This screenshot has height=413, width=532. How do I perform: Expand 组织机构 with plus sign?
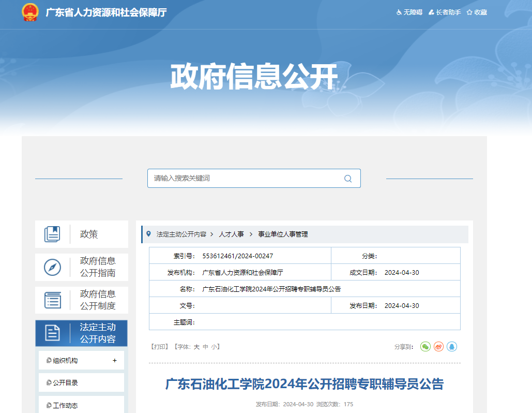click(114, 361)
